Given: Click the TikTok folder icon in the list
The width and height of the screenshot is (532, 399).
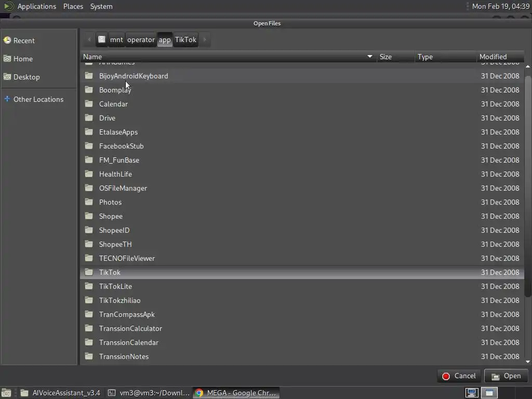Looking at the screenshot, I should pos(89,272).
